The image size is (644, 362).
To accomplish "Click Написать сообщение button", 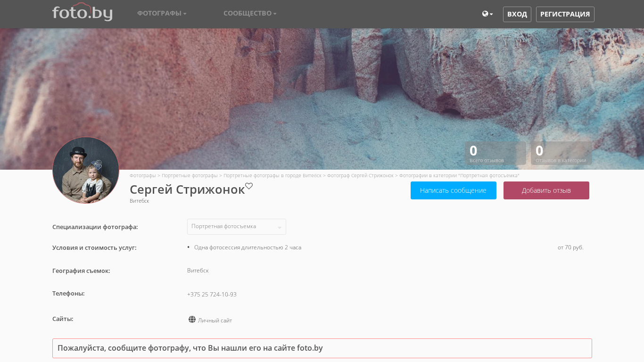I will (454, 190).
